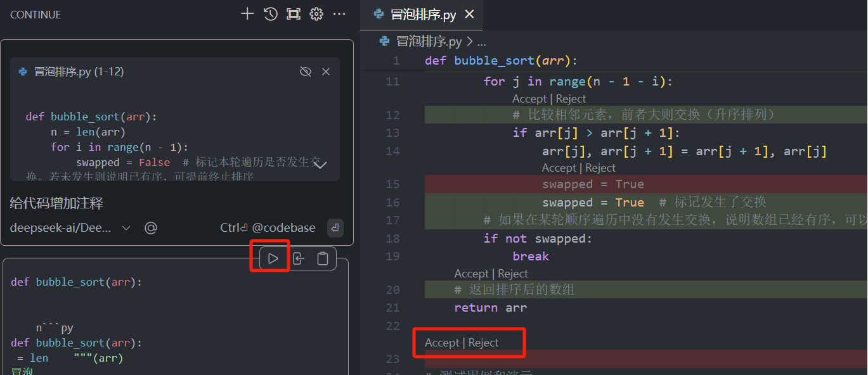Reject the deletion above line 23
868x375 pixels.
point(484,343)
